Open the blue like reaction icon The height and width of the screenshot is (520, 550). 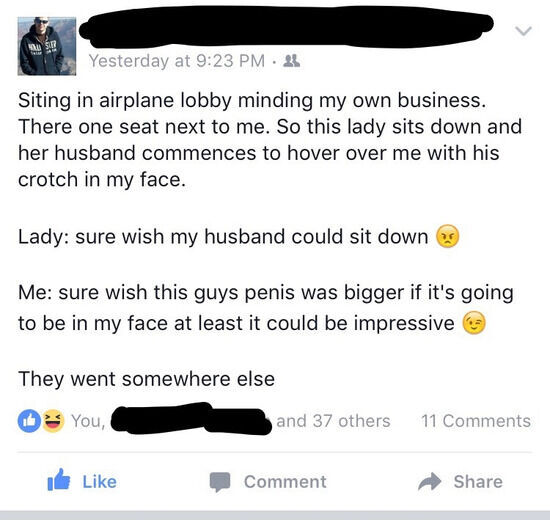pyautogui.click(x=29, y=420)
